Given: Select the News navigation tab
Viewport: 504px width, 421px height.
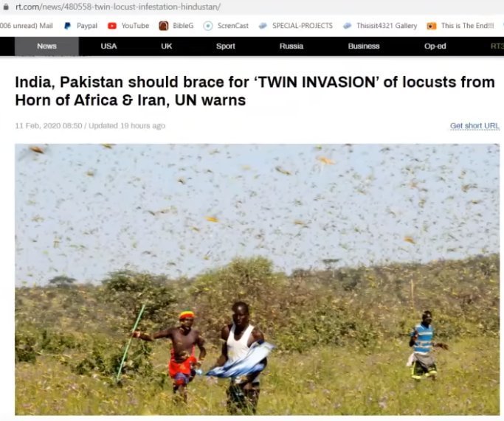Looking at the screenshot, I should pyautogui.click(x=46, y=46).
